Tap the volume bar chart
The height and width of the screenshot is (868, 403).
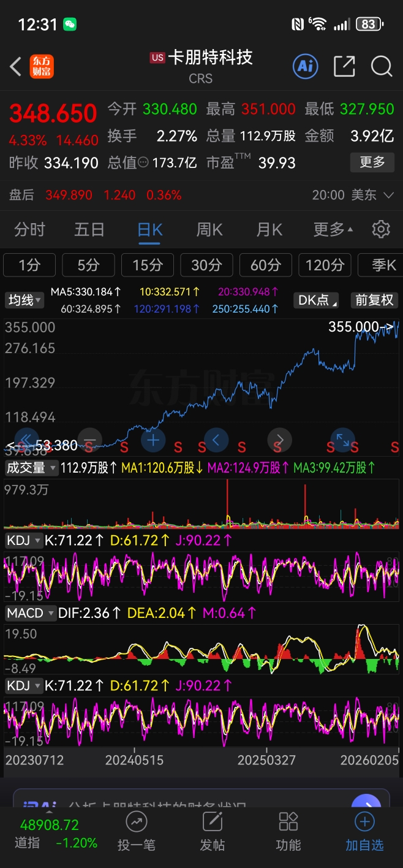[201, 504]
